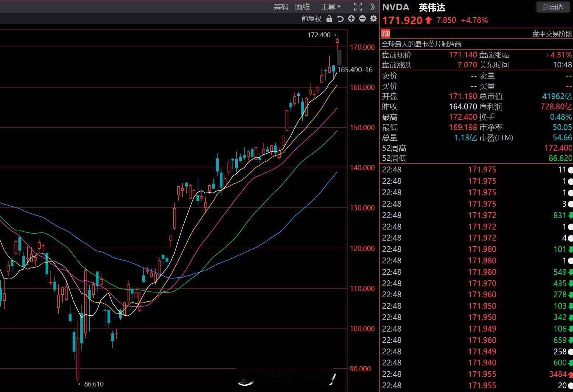Click green down arrow beside volume 831
Image resolution: width=573 pixels, height=392 pixels.
[x=570, y=216]
